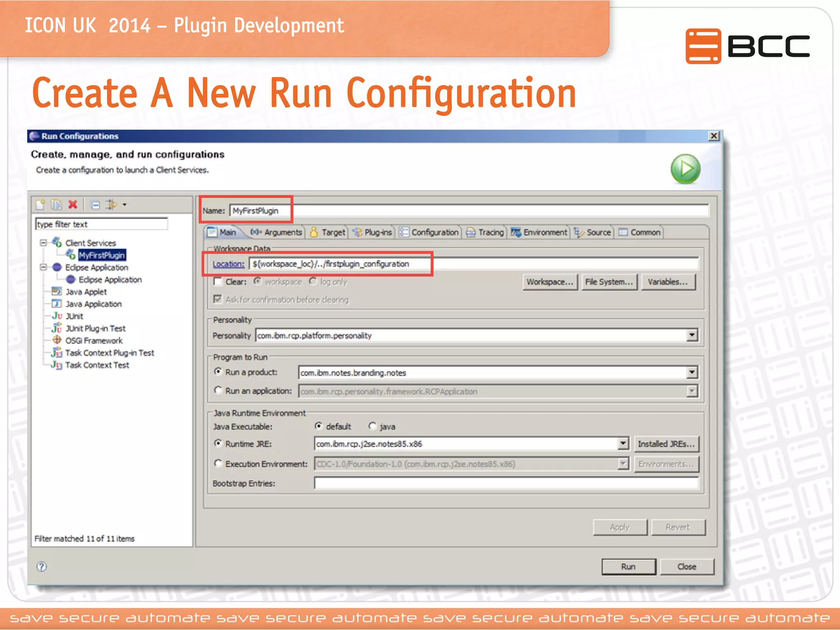Screen dimensions: 840x630
Task: Switch to the Common tab
Action: 640,232
